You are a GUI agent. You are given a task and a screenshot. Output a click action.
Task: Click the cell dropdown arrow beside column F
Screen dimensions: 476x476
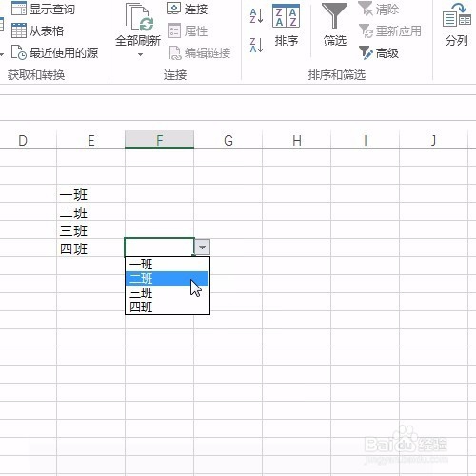pyautogui.click(x=202, y=248)
